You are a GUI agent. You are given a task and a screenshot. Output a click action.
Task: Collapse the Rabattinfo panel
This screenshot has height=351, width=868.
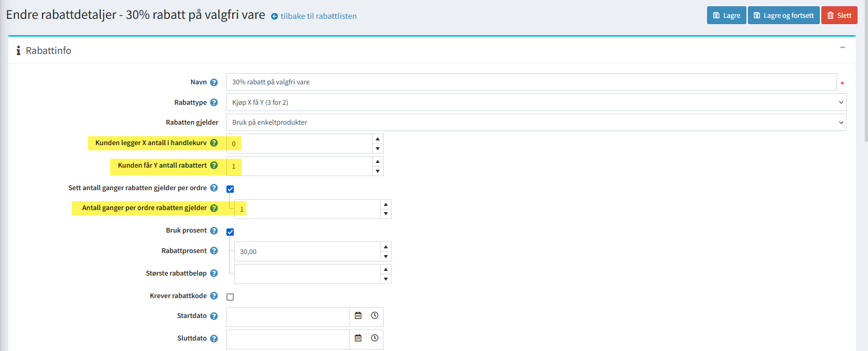(843, 48)
